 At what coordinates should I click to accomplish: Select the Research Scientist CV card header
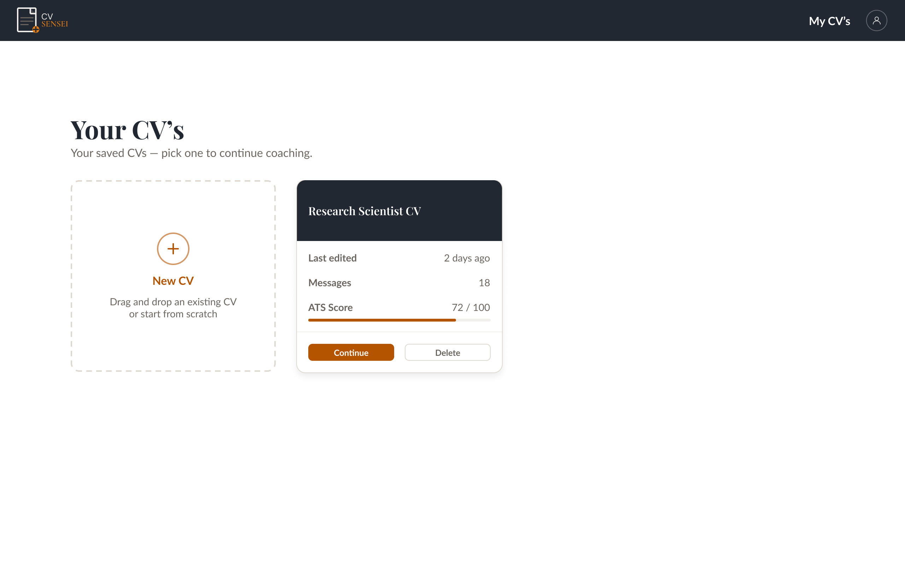[364, 211]
